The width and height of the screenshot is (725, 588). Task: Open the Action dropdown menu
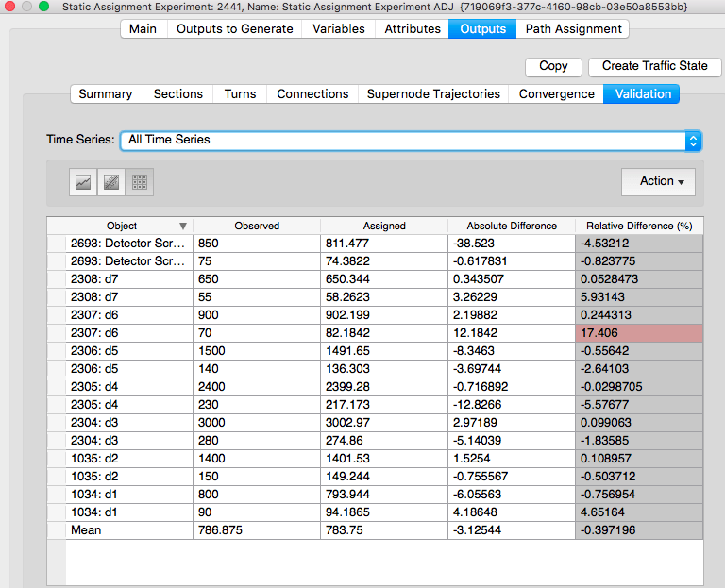658,181
